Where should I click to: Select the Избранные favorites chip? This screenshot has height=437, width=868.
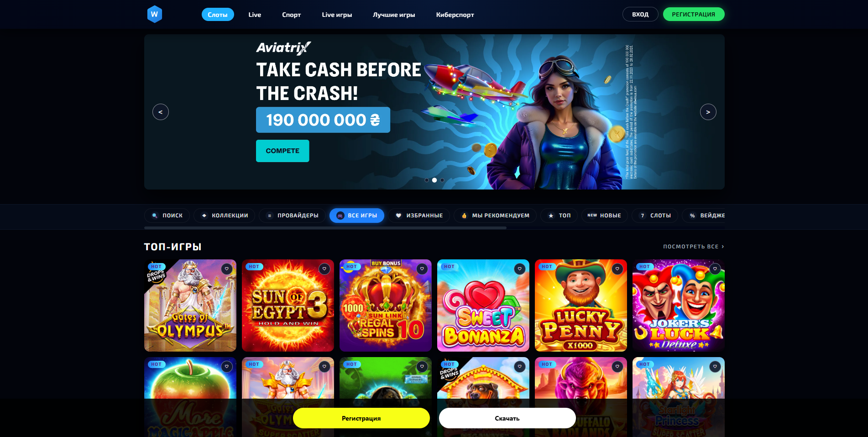(419, 216)
